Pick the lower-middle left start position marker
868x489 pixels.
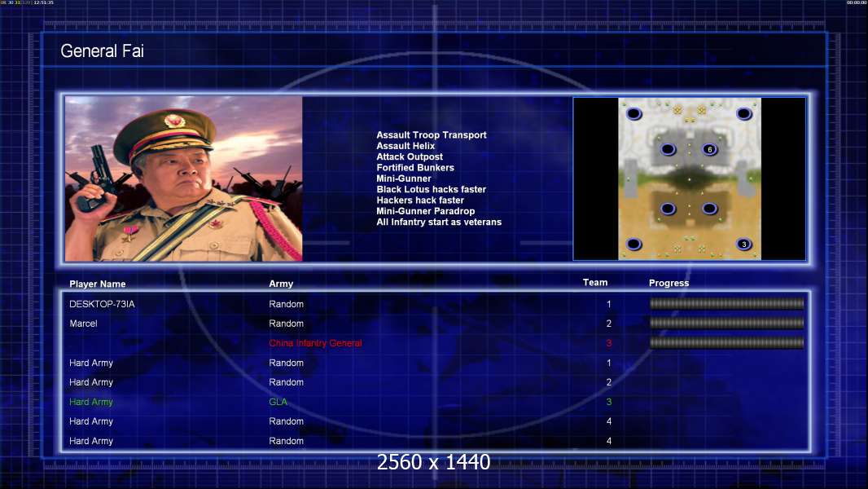668,209
